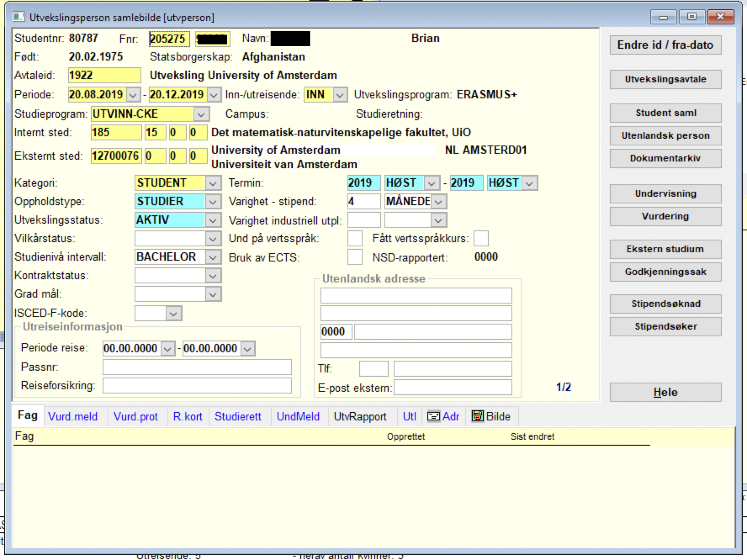
Task: Open the Kategori STUDENT dropdown
Action: [x=213, y=183]
